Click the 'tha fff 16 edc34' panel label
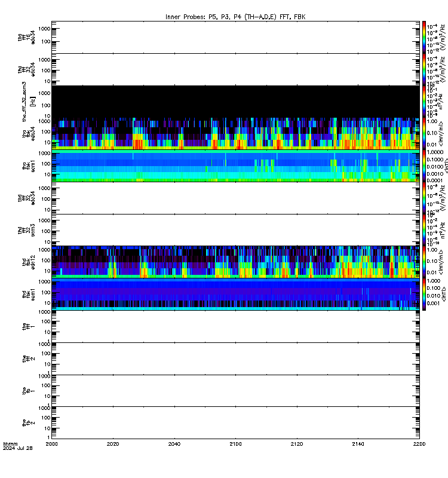The image size is (448, 478). point(26,37)
